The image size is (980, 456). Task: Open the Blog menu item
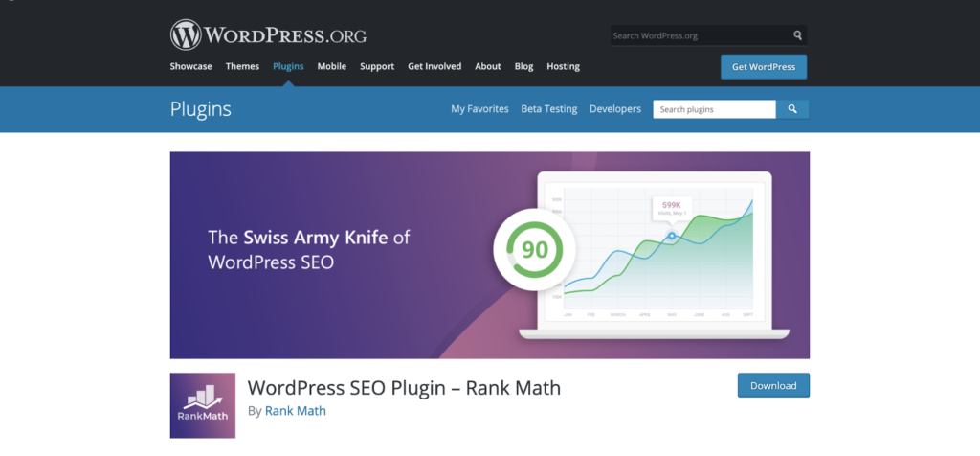point(523,66)
